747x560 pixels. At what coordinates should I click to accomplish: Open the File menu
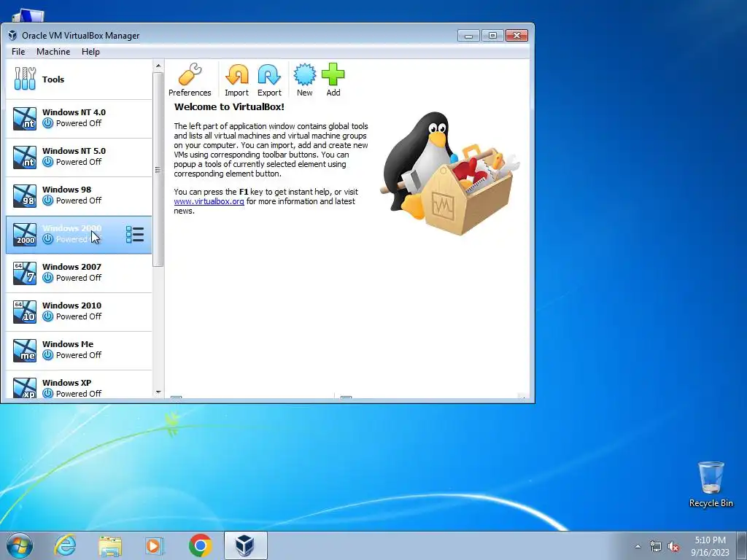tap(18, 52)
